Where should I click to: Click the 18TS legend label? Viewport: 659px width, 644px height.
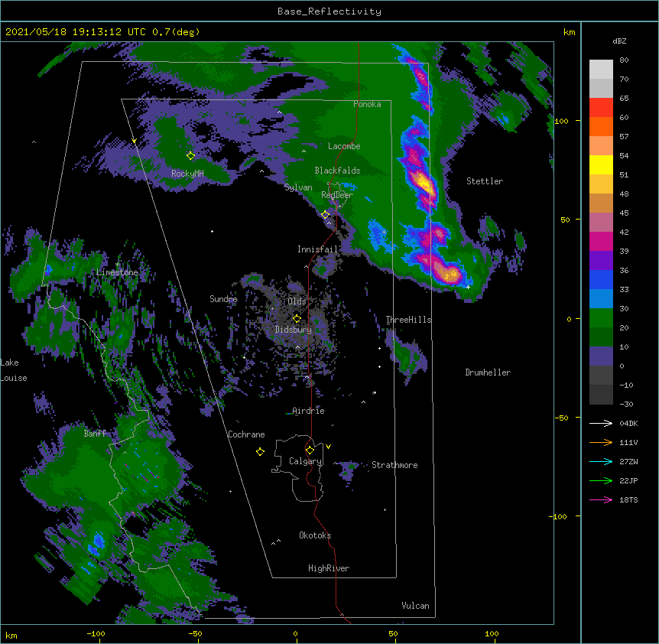click(628, 499)
